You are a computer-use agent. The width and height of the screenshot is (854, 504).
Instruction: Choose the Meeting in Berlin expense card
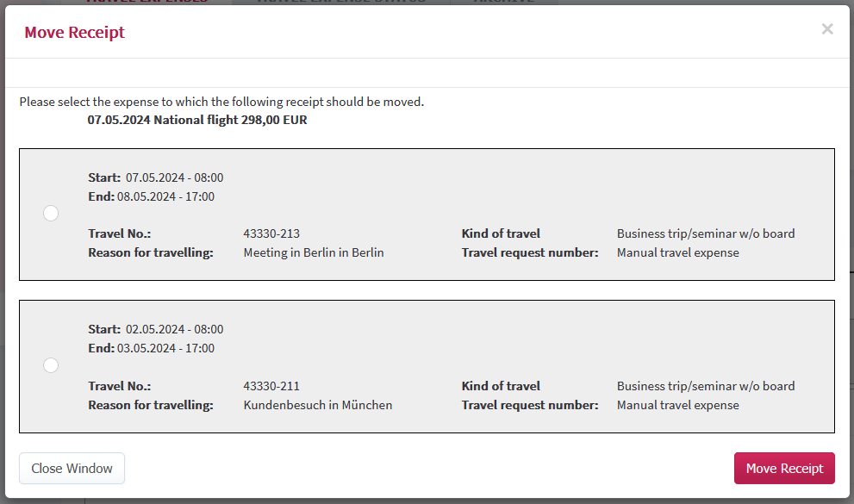(427, 215)
